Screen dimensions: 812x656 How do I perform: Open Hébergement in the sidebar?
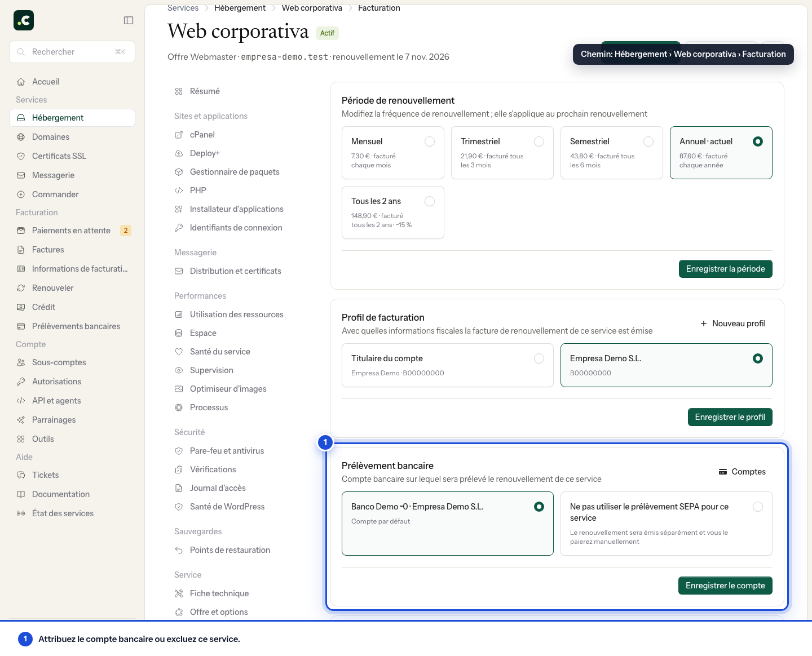click(72, 118)
